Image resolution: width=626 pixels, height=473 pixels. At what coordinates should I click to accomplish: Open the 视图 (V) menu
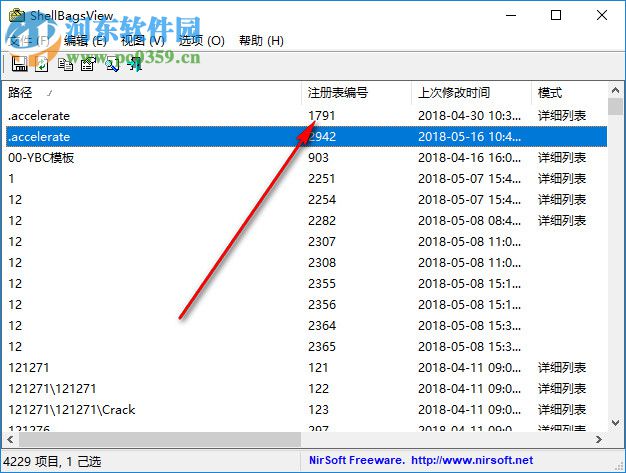tap(143, 40)
